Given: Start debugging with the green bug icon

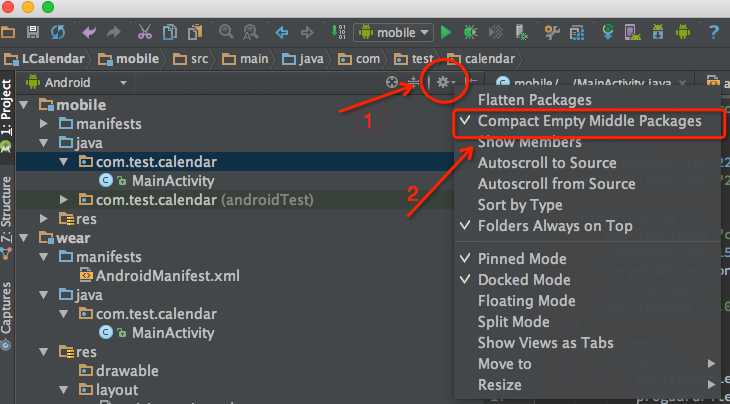Looking at the screenshot, I should pos(471,32).
